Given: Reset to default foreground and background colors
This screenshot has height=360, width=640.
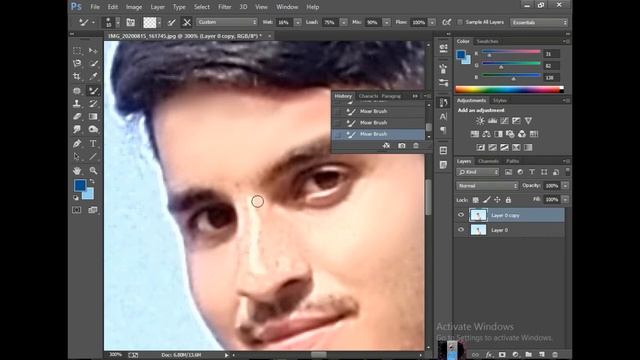Looking at the screenshot, I should coord(76,198).
